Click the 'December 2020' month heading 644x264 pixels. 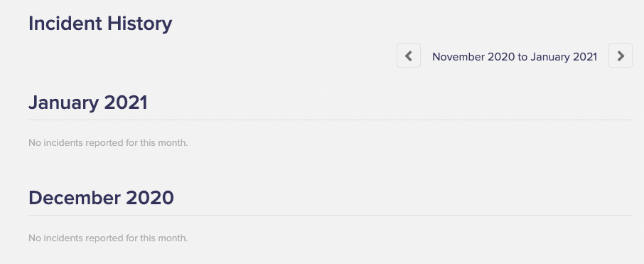pyautogui.click(x=101, y=198)
